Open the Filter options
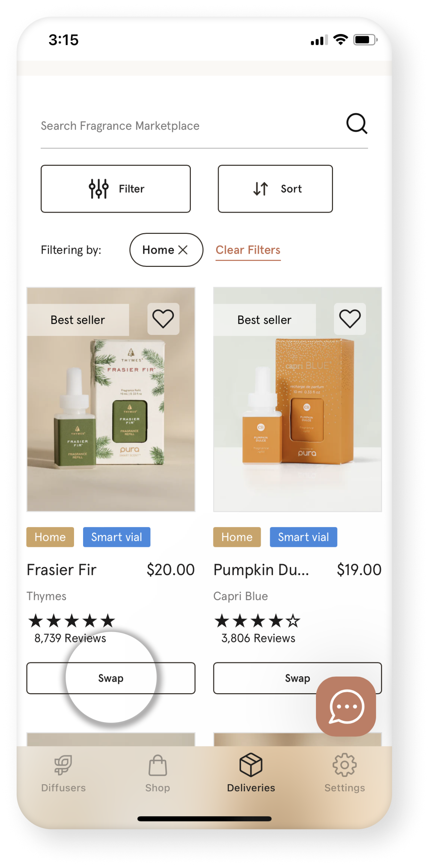The width and height of the screenshot is (431, 868). tap(116, 189)
